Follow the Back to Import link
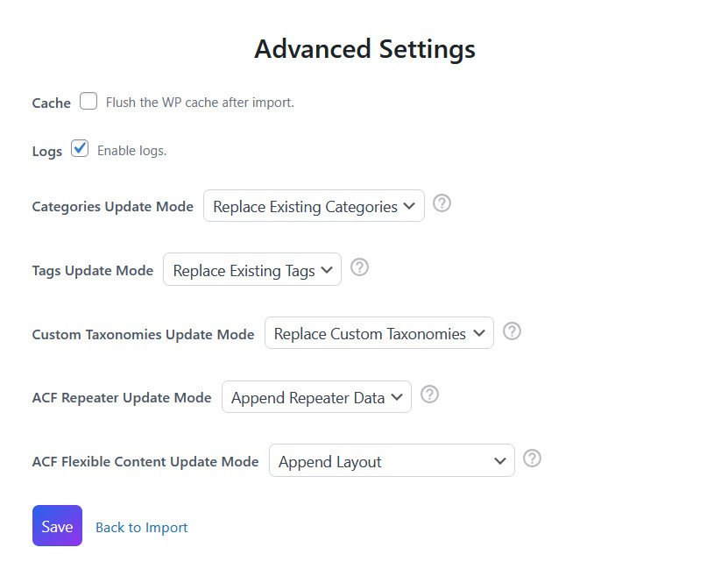 142,527
